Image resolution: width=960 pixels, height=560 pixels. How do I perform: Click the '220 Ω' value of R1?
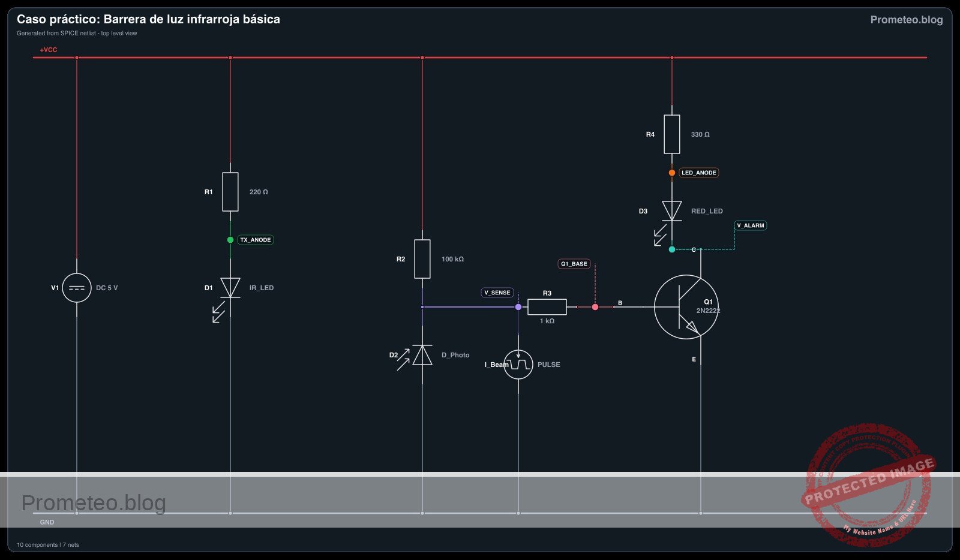pos(259,192)
